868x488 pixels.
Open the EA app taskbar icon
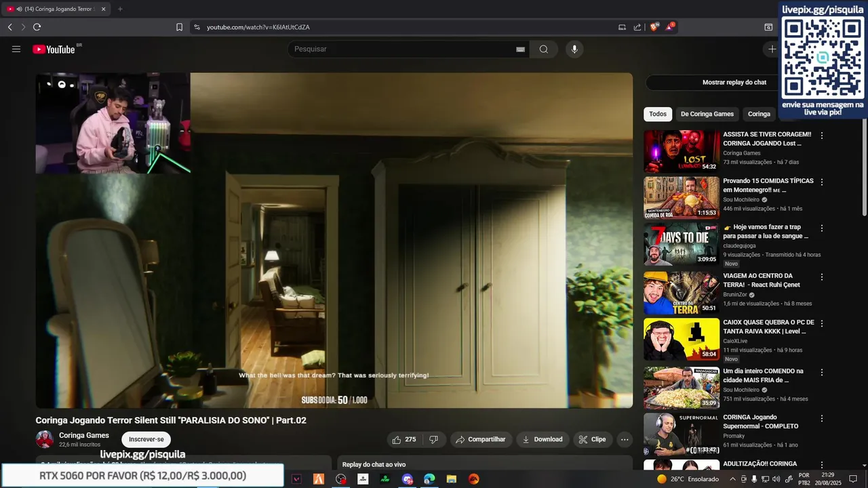474,479
